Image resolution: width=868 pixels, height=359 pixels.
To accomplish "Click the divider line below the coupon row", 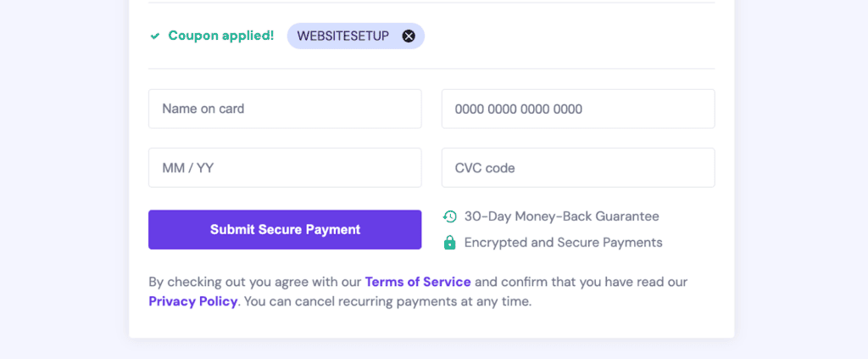I will click(x=431, y=69).
